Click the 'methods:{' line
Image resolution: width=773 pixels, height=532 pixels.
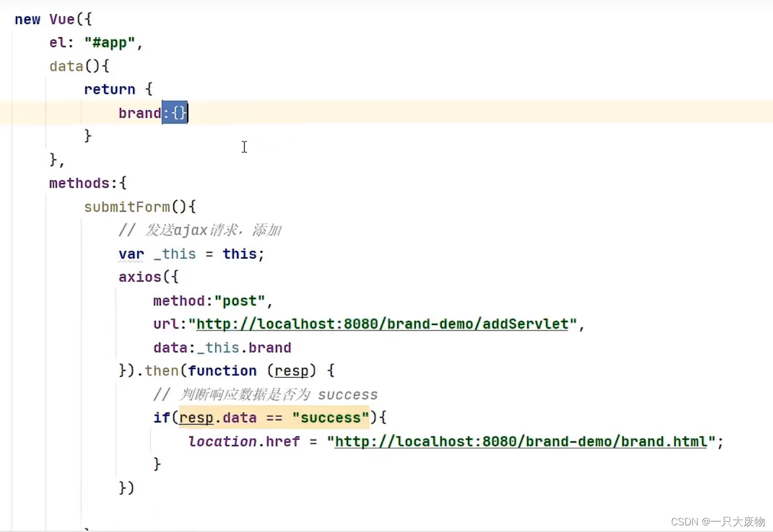point(88,183)
